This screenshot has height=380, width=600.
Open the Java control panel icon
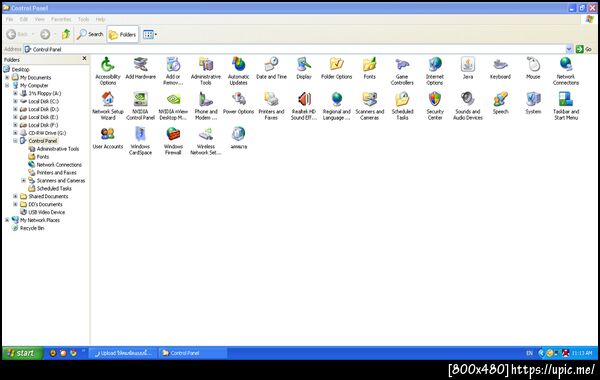pyautogui.click(x=468, y=68)
